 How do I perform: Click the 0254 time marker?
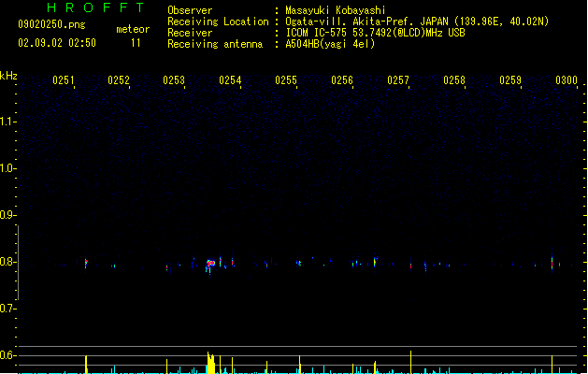point(230,80)
